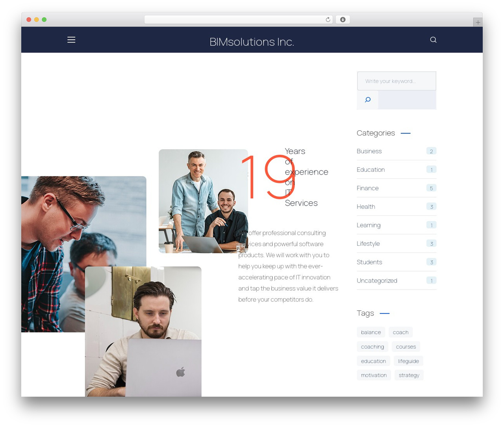Open the Learning category
The width and height of the screenshot is (504, 427).
(369, 225)
